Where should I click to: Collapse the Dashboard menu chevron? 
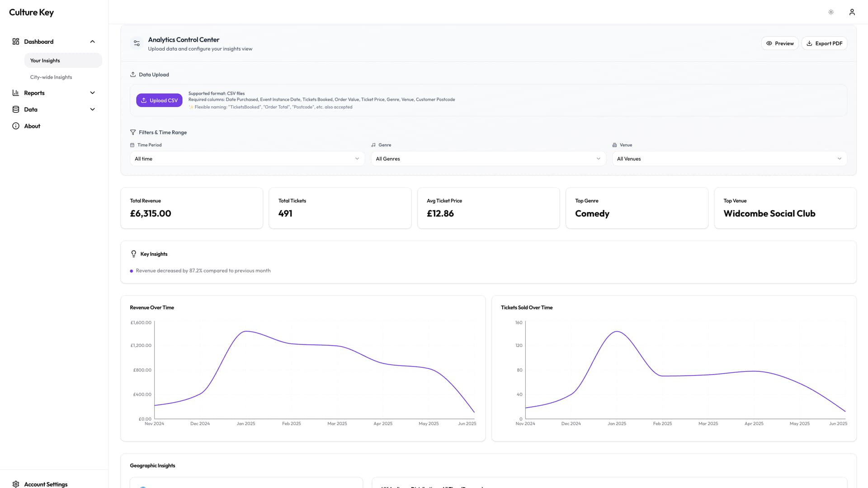tap(93, 42)
